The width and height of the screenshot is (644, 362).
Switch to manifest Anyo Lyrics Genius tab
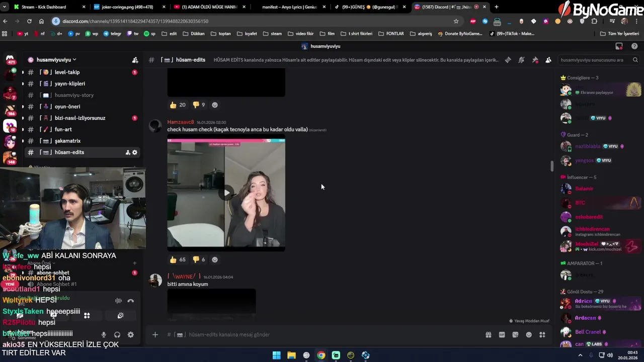point(289,7)
